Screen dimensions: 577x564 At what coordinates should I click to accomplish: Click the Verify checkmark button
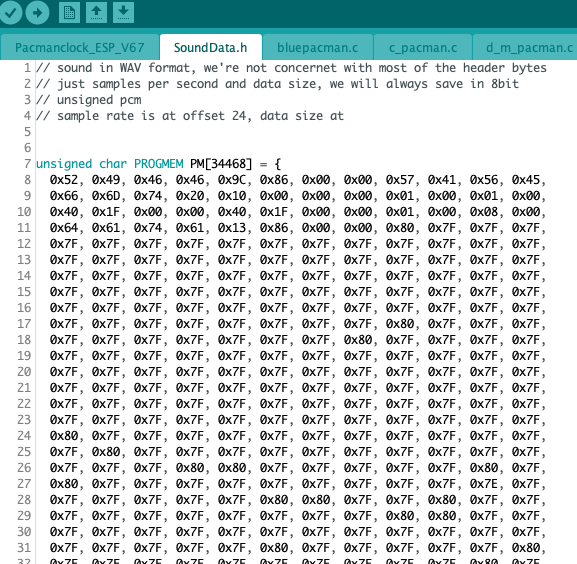[x=10, y=13]
